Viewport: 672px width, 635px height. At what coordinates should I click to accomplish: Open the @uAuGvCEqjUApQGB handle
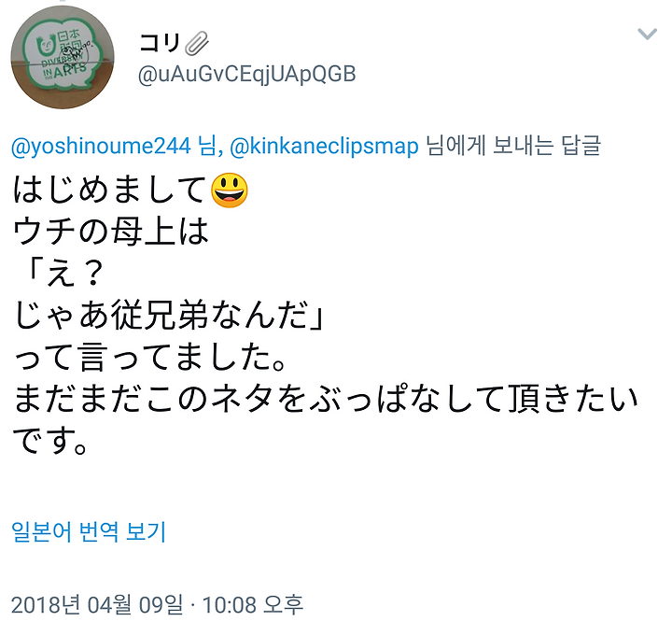[x=246, y=74]
